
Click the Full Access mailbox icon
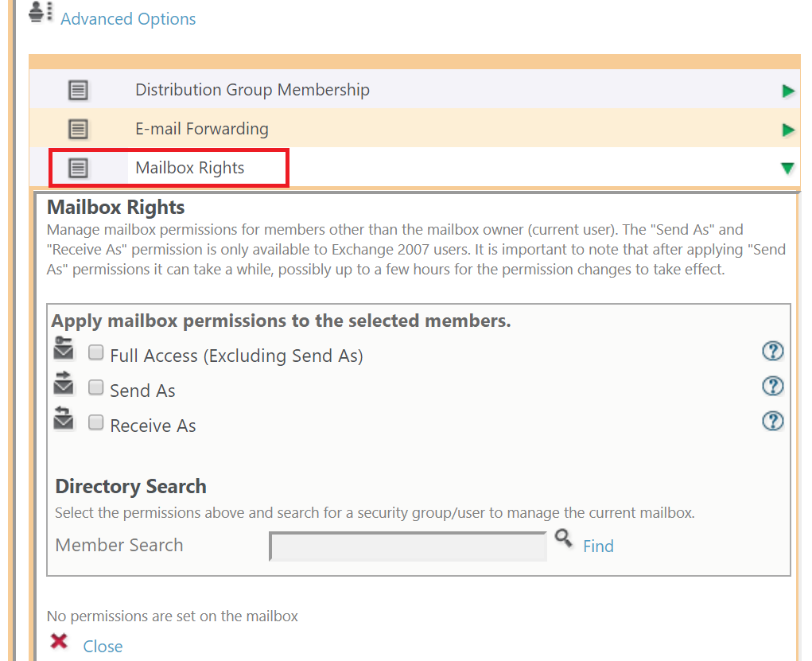pos(64,348)
